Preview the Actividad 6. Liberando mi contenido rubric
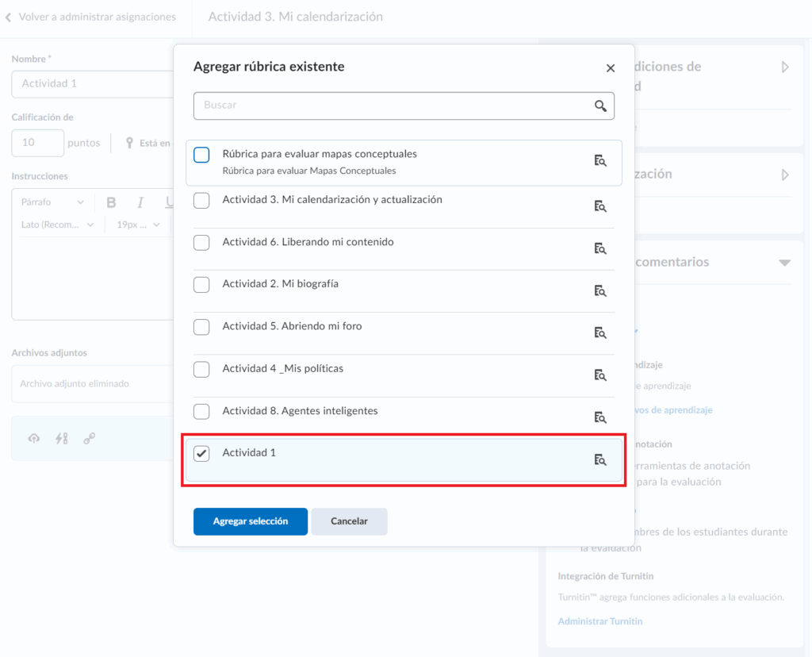This screenshot has width=812, height=657. [x=600, y=248]
